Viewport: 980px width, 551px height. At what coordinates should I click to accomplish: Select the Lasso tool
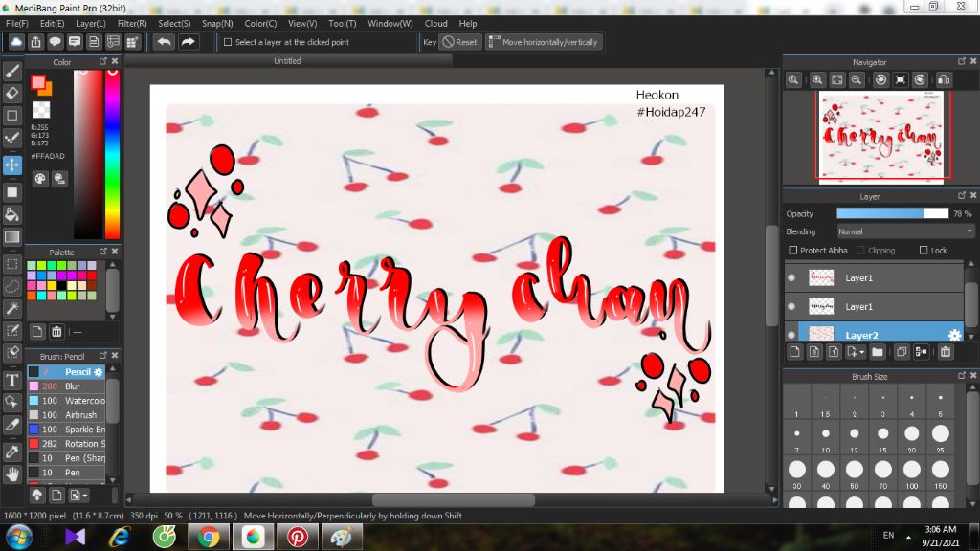point(11,287)
